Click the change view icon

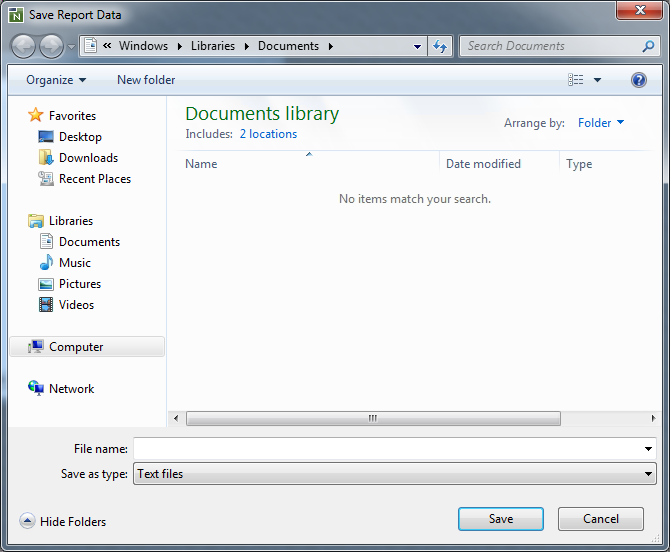click(x=576, y=80)
